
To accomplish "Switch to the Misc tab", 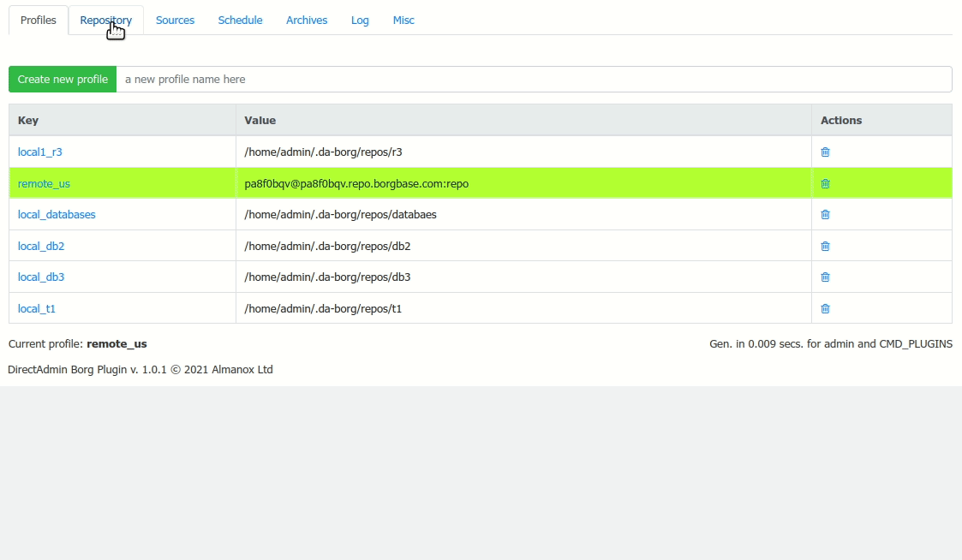I will click(x=403, y=20).
